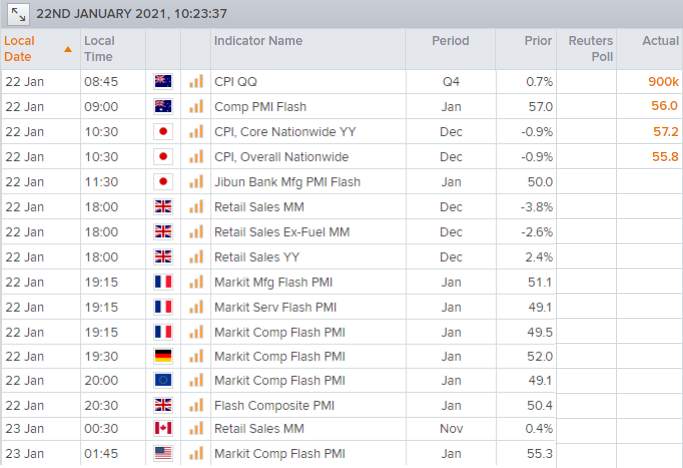Viewport: 683px width, 468px height.
Task: Open Retail Sales Ex-Fuel MM indicator
Action: tap(282, 232)
